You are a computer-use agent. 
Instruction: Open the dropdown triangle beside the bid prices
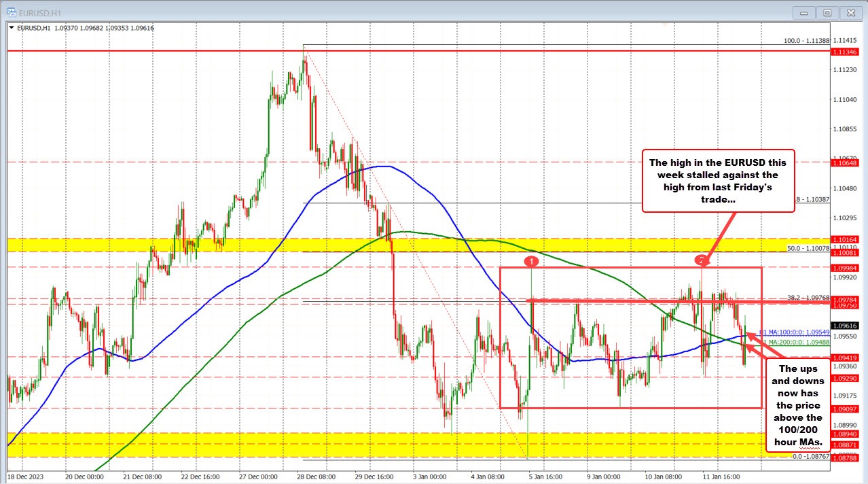12,28
